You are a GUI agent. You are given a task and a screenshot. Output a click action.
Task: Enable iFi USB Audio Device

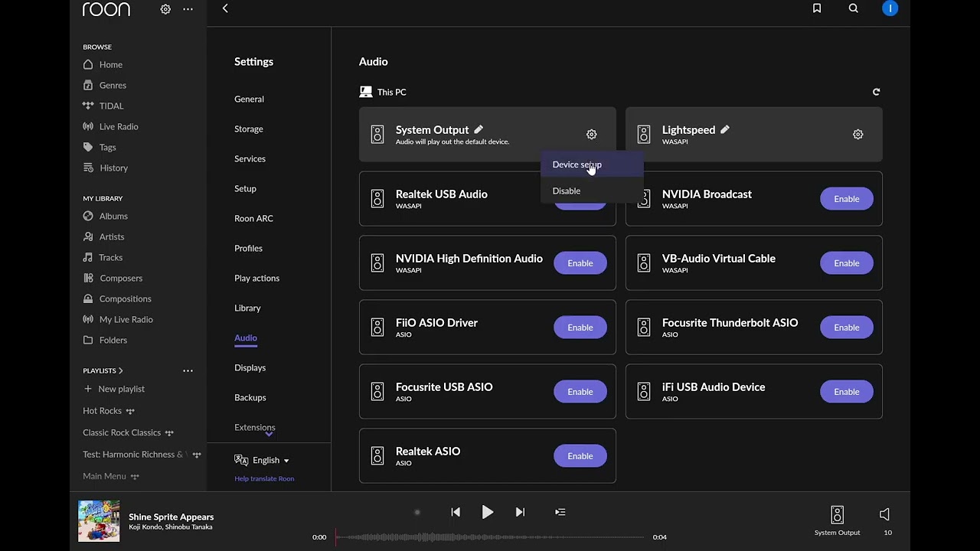pos(847,392)
